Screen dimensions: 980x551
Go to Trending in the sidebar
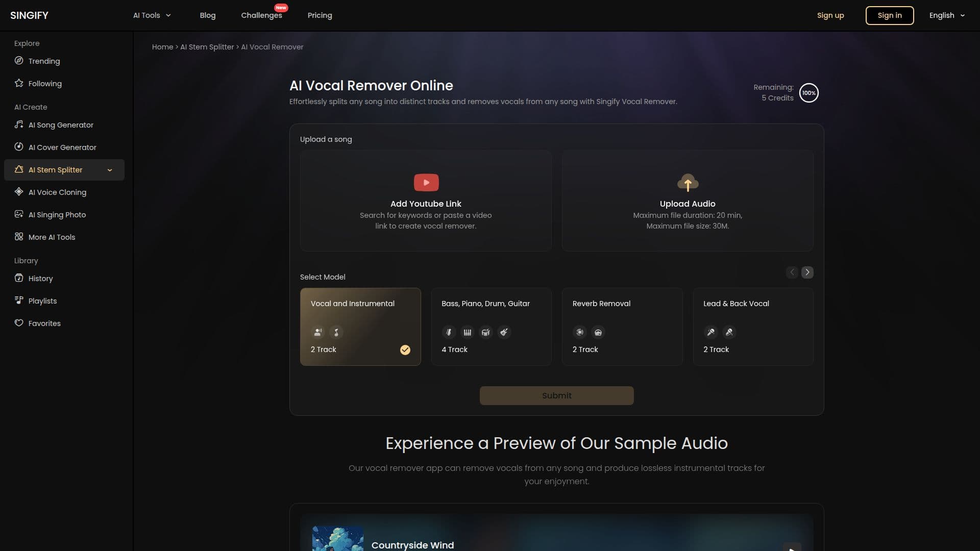64,61
